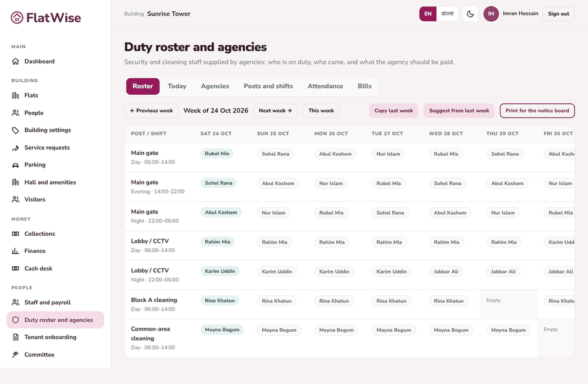
Task: Click the Visitors icon
Action: click(15, 199)
